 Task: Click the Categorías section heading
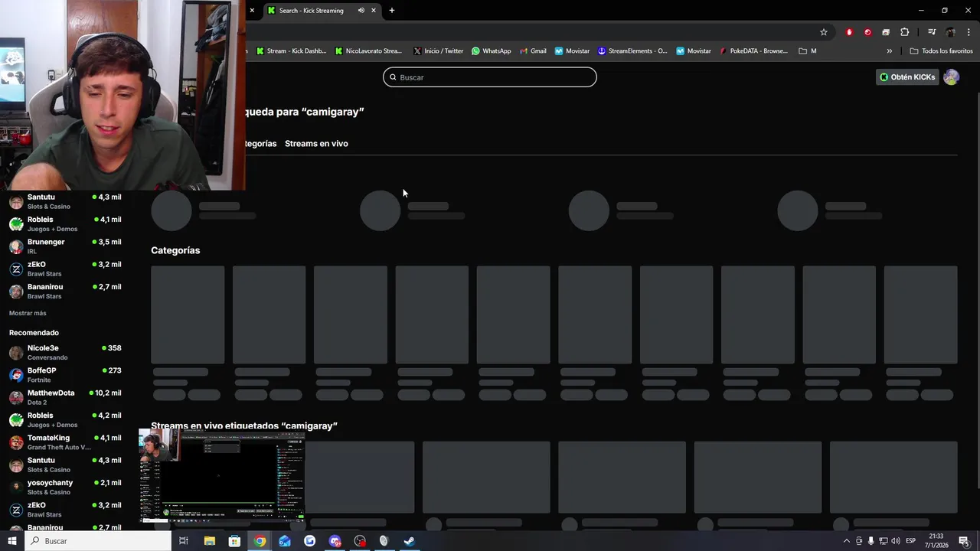[x=175, y=250]
